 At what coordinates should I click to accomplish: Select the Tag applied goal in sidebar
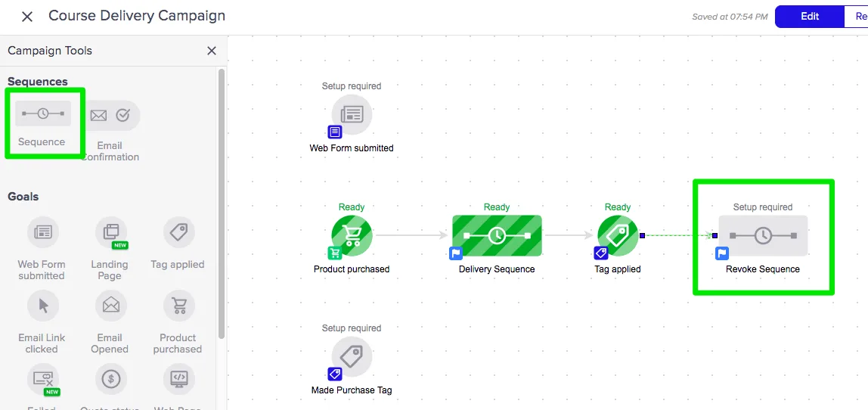coord(178,232)
